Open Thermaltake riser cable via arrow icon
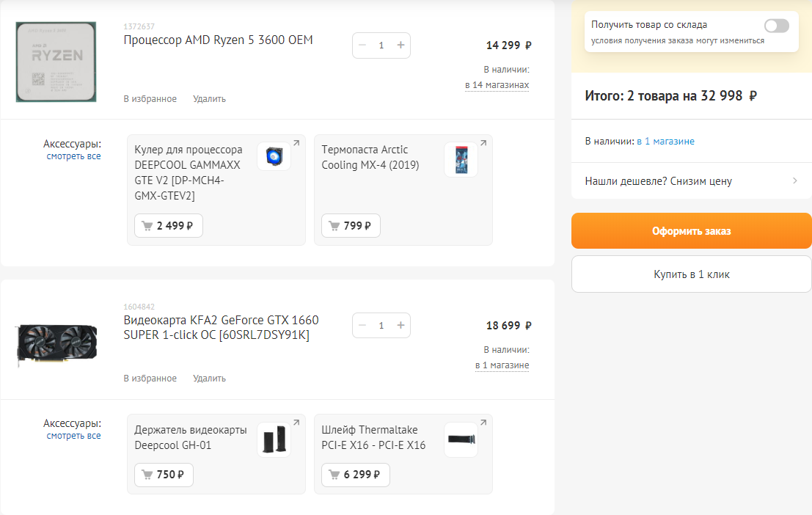812x515 pixels. click(483, 423)
